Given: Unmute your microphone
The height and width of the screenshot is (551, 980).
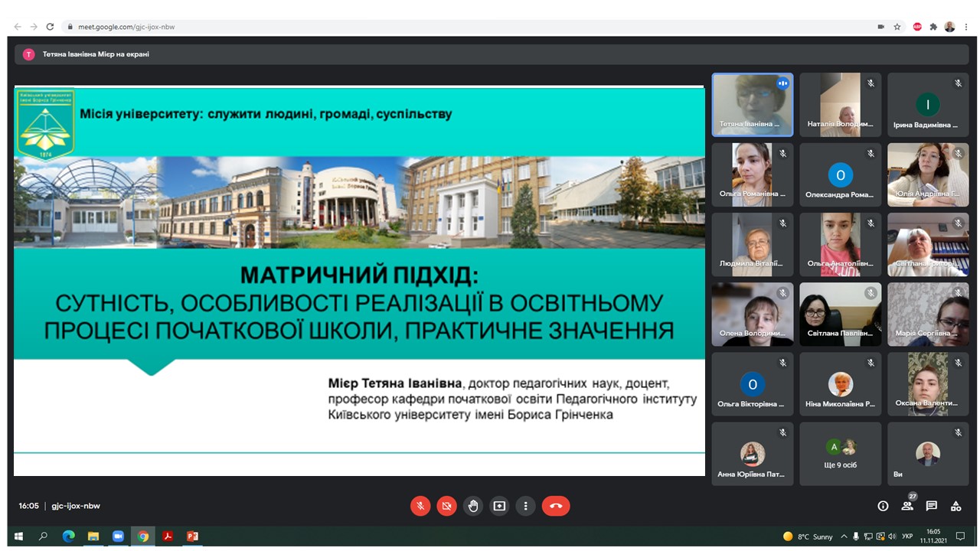Looking at the screenshot, I should (420, 506).
